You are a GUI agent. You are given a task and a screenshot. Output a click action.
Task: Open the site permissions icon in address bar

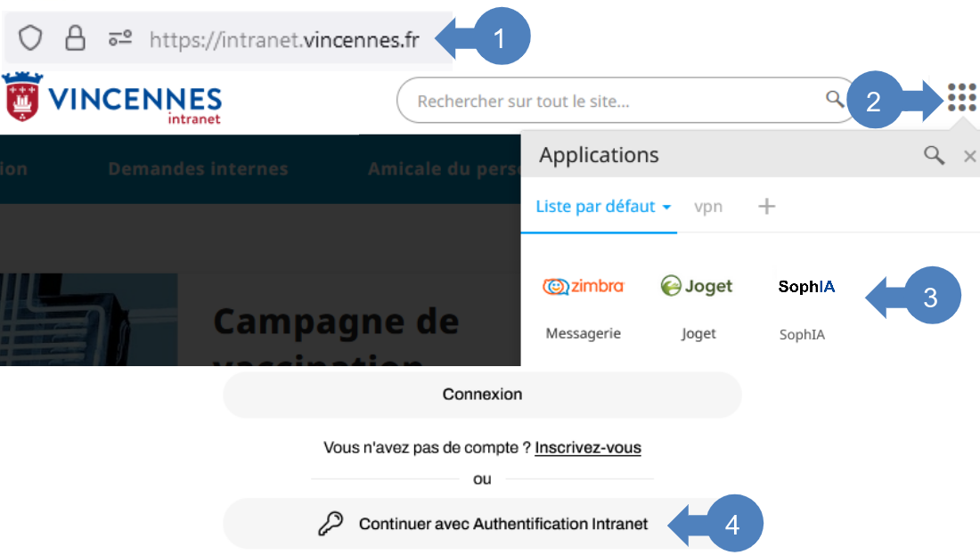(x=119, y=38)
